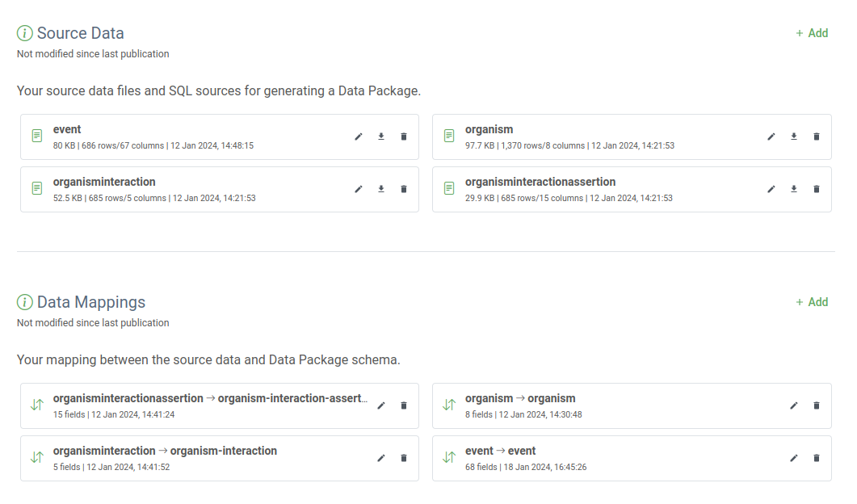Screen dimensions: 857x504
Task: Delete the organisminteraction source file
Action: 404,189
